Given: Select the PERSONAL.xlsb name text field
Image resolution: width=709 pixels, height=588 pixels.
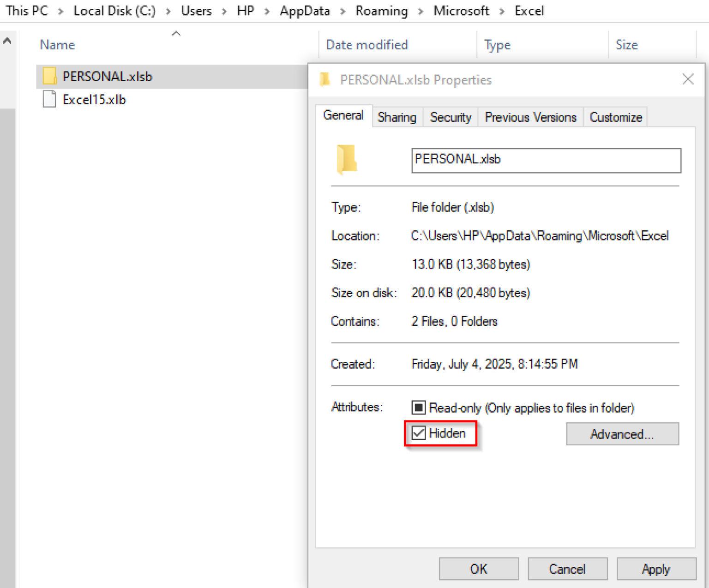Looking at the screenshot, I should (546, 160).
